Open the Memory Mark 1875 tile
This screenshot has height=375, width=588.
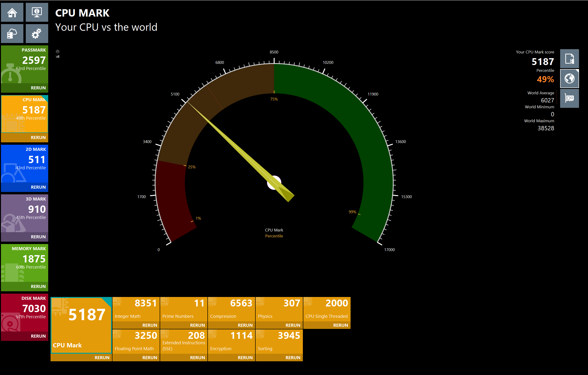tap(24, 263)
